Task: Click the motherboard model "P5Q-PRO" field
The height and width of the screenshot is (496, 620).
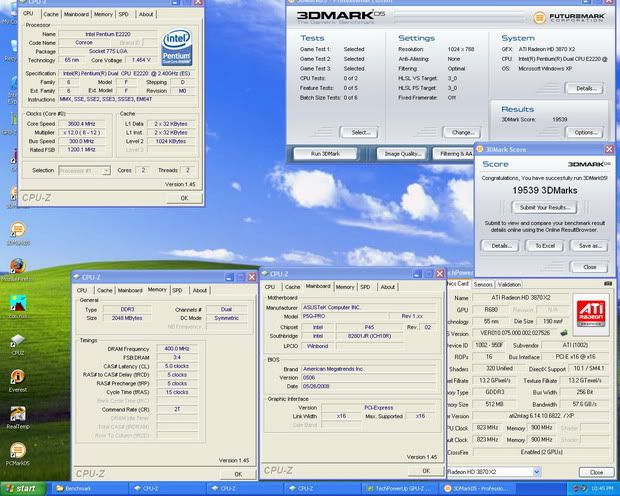Action: [345, 316]
